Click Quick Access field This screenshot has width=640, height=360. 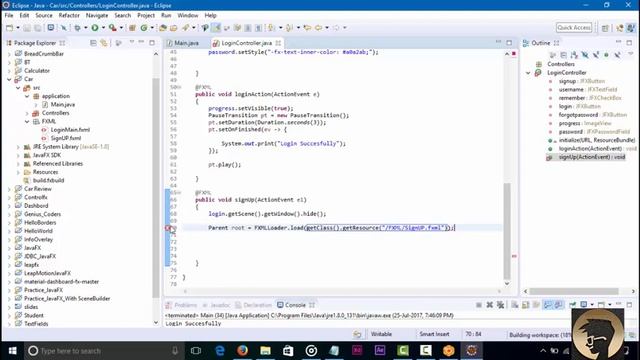574,27
